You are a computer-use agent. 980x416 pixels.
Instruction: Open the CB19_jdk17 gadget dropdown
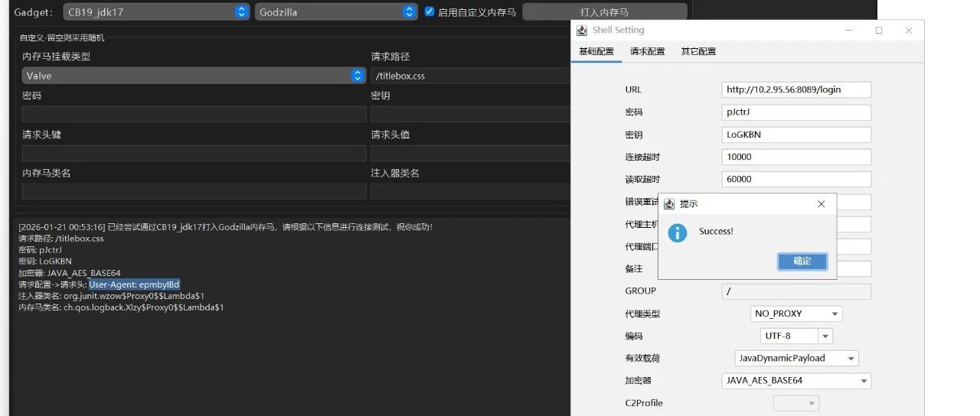(156, 11)
